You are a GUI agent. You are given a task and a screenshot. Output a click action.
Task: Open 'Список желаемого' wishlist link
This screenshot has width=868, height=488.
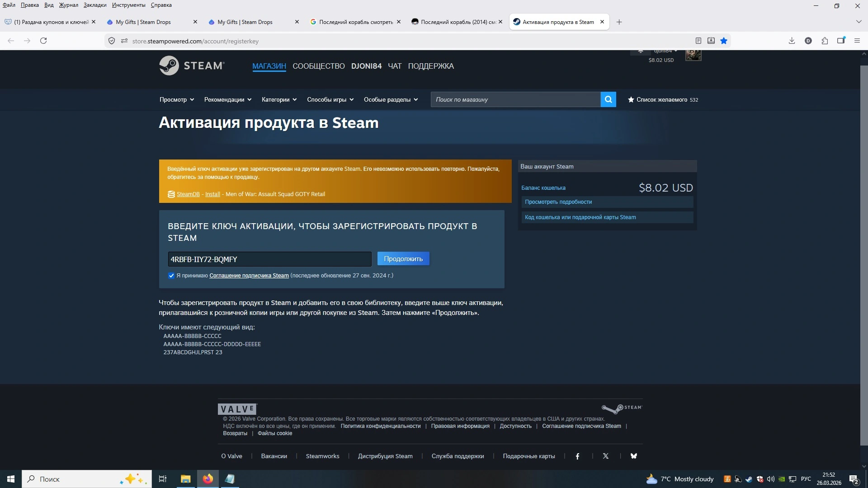(x=663, y=99)
